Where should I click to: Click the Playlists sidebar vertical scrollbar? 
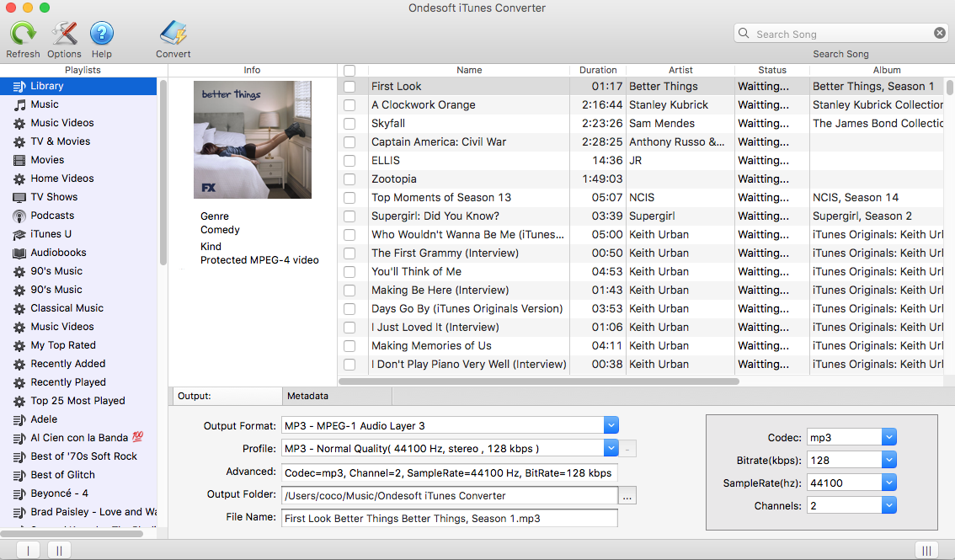pyautogui.click(x=163, y=173)
